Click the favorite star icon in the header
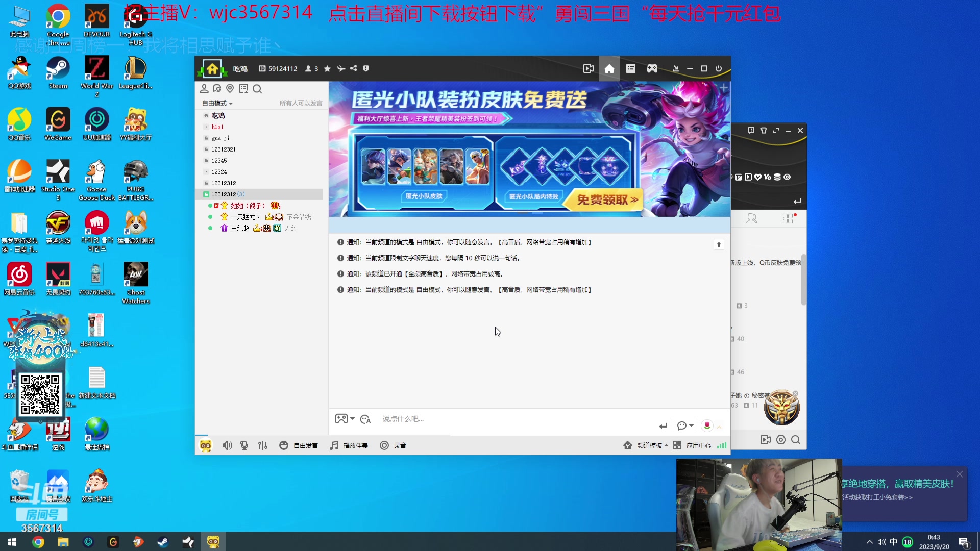 (327, 68)
